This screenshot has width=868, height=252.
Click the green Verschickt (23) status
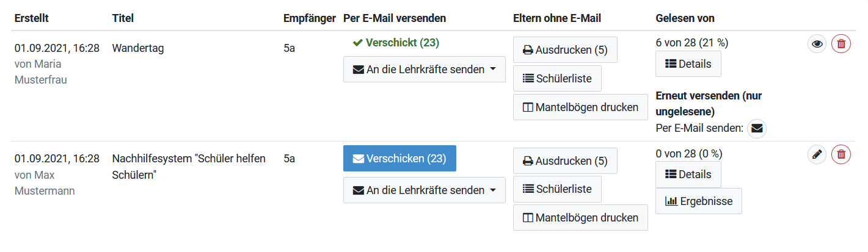[x=396, y=43]
